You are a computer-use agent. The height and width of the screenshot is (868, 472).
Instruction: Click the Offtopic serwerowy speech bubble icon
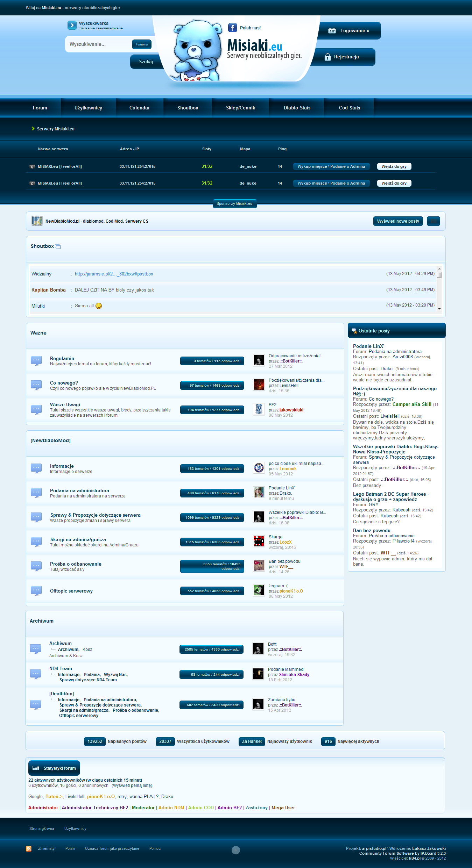(x=36, y=591)
